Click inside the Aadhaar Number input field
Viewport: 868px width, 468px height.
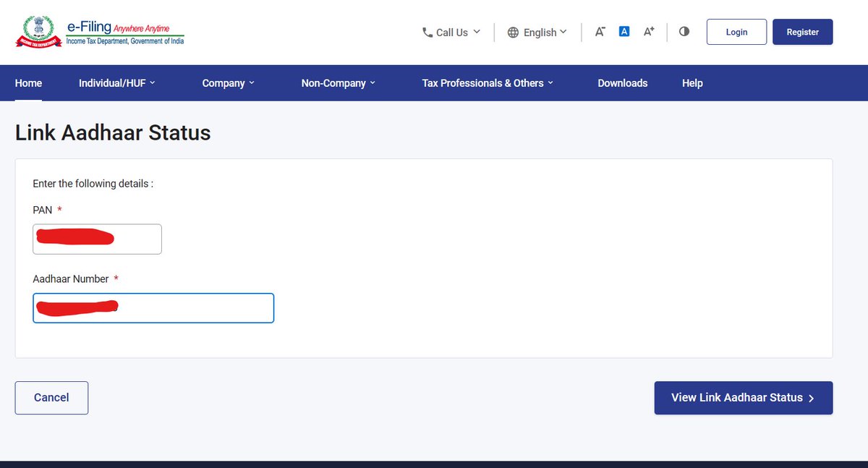153,307
